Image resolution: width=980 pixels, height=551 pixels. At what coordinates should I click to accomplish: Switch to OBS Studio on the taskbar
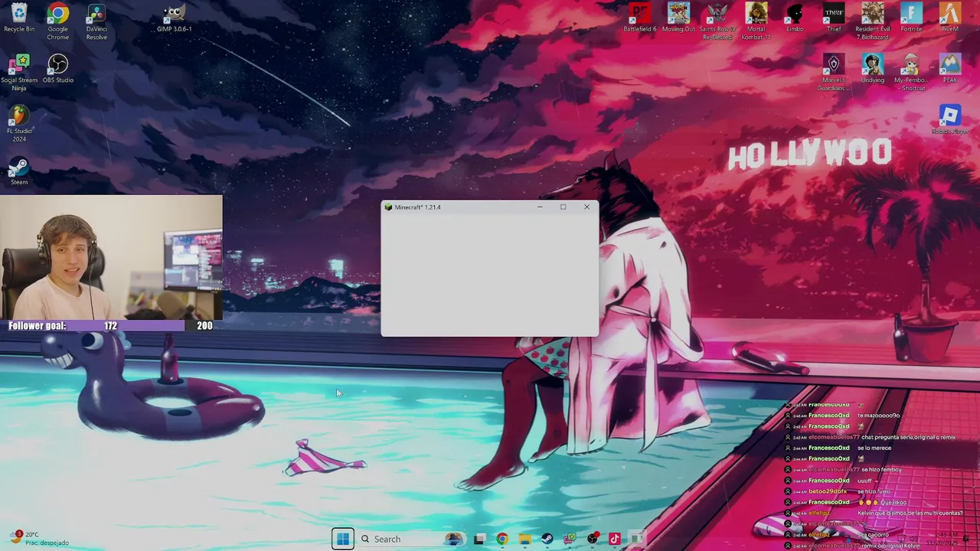tap(593, 539)
